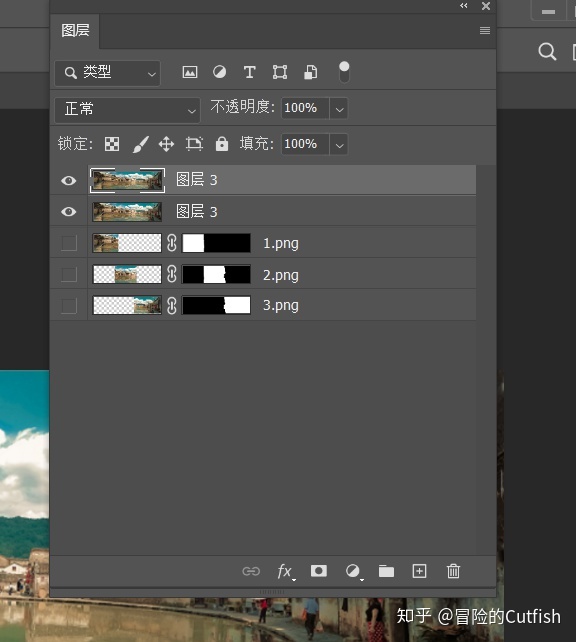Screen dimensions: 576x642
Task: Show the 2.png layer visibility
Action: 69,274
